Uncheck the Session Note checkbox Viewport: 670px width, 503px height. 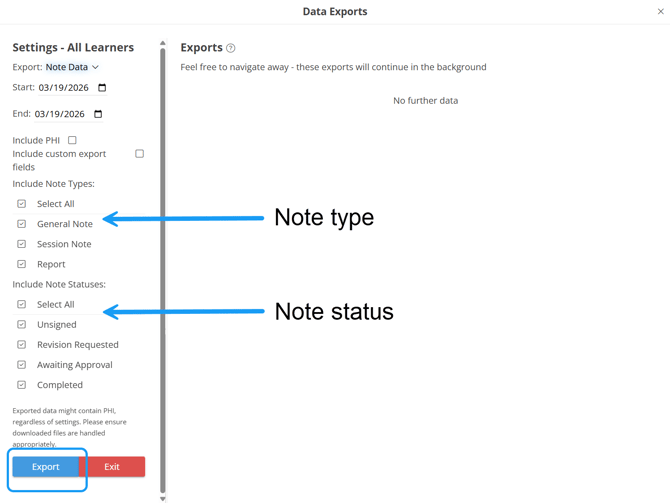coord(22,244)
